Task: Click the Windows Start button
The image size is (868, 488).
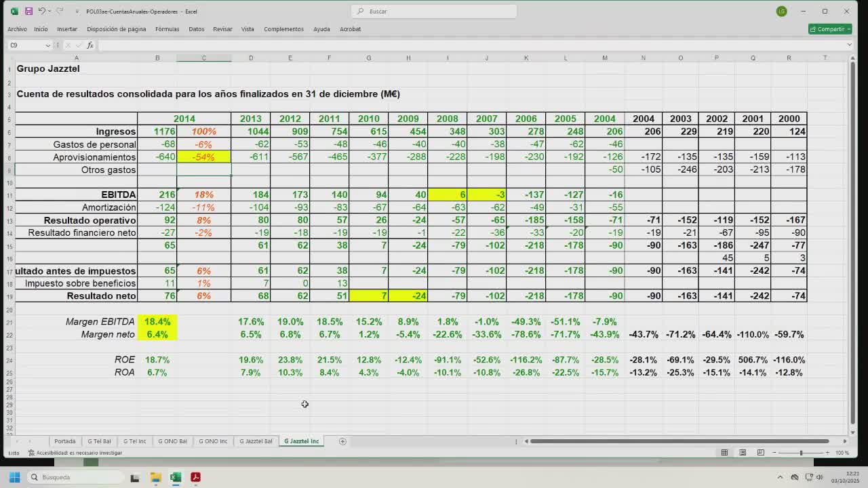Action: pyautogui.click(x=14, y=477)
